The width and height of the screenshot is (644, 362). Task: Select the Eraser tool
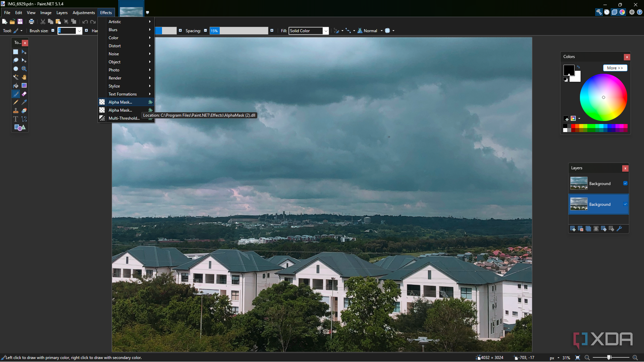pyautogui.click(x=24, y=94)
